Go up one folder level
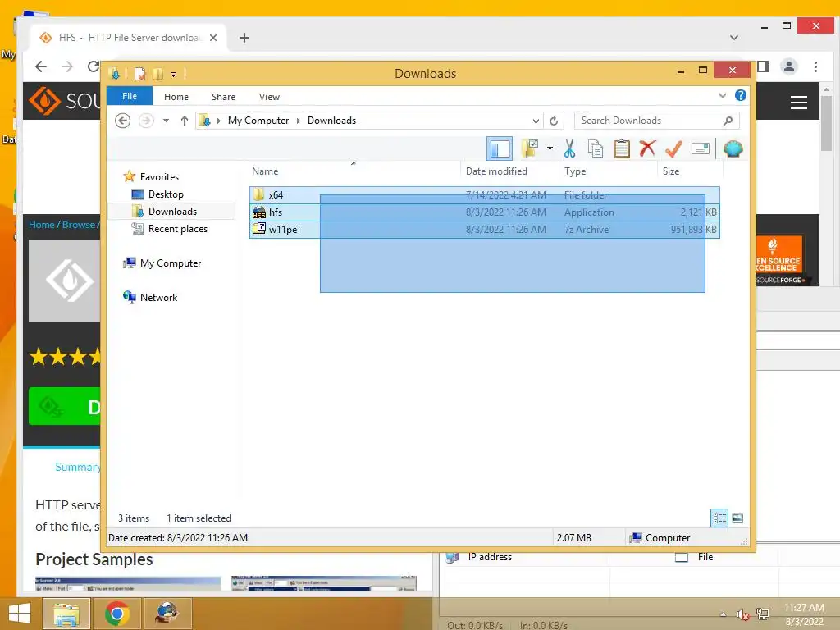Screen dimensions: 840x630 pyautogui.click(x=185, y=121)
